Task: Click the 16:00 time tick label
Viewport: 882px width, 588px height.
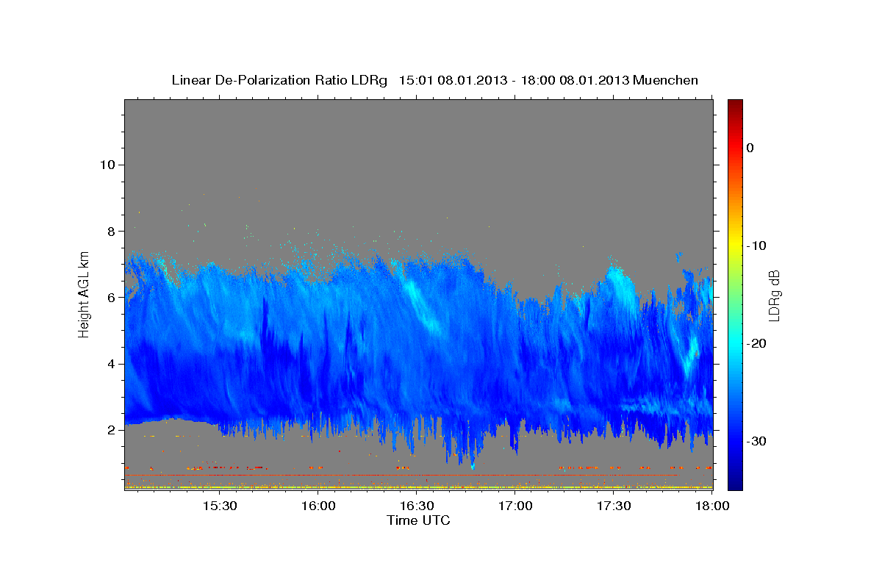Action: 318,506
